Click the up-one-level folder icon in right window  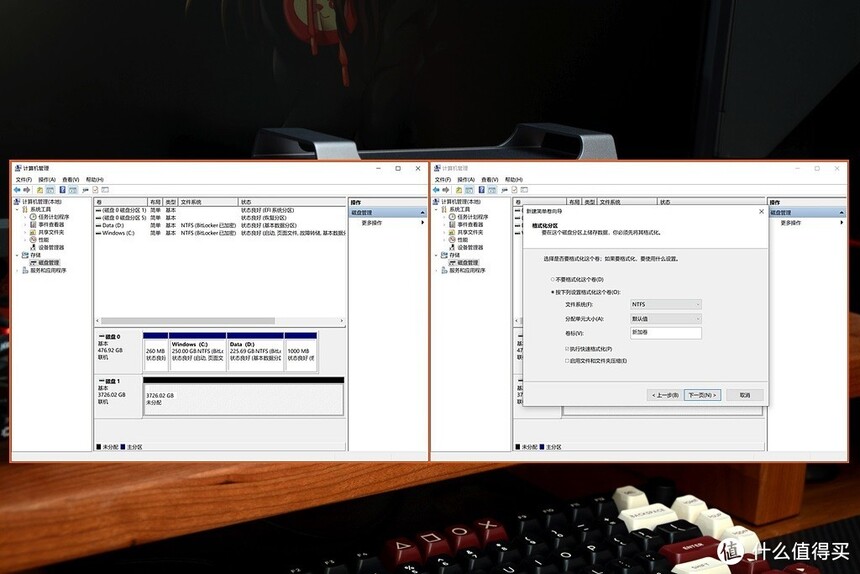click(x=459, y=190)
